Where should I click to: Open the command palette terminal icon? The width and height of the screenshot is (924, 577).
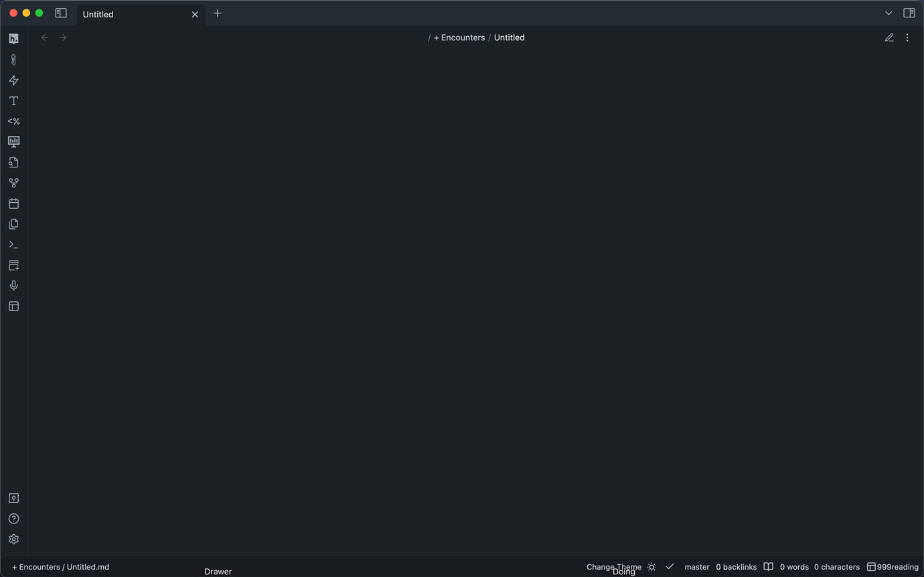tap(13, 245)
